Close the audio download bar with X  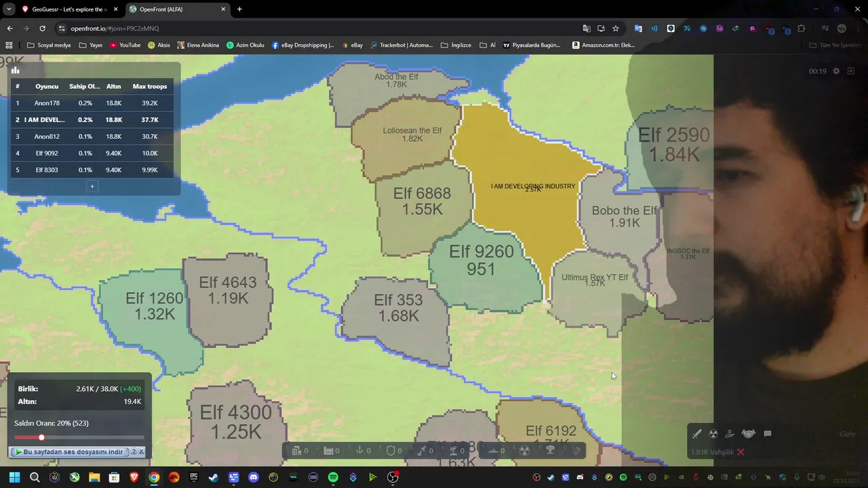[141, 452]
